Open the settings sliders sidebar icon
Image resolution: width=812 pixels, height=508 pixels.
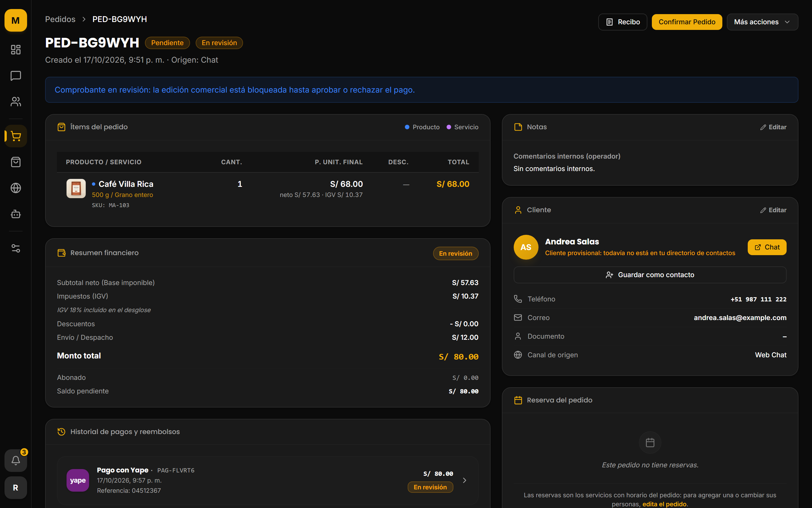pyautogui.click(x=16, y=248)
